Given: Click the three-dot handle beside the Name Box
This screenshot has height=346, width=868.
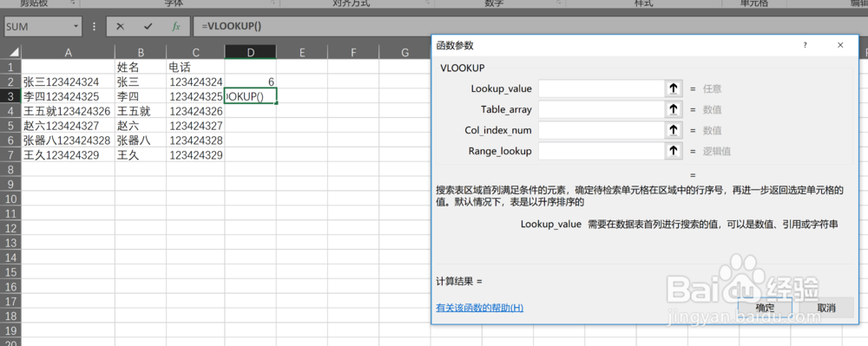Looking at the screenshot, I should 94,27.
